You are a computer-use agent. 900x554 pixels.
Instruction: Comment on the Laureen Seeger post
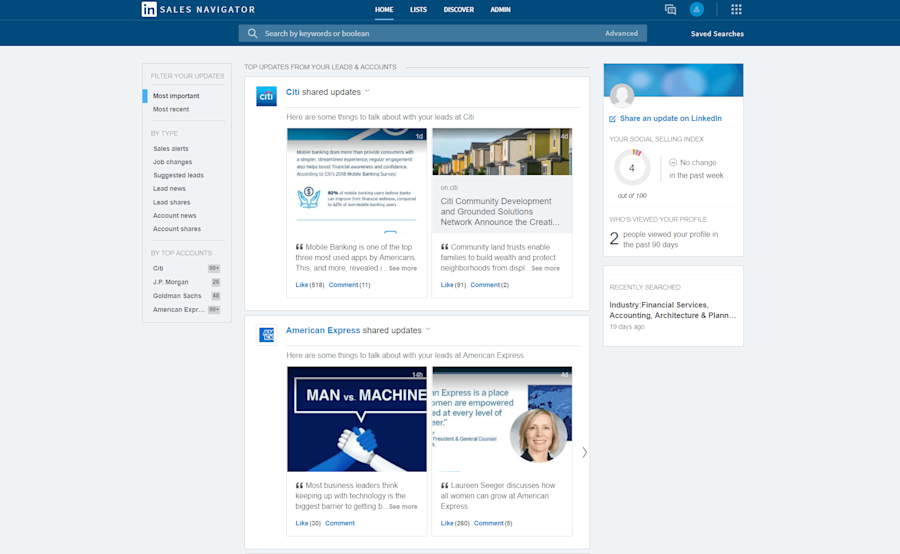pos(488,523)
